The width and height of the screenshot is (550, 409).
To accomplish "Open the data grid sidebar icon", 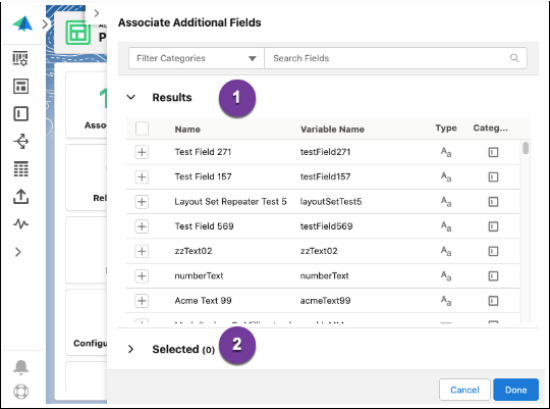I will tap(21, 169).
